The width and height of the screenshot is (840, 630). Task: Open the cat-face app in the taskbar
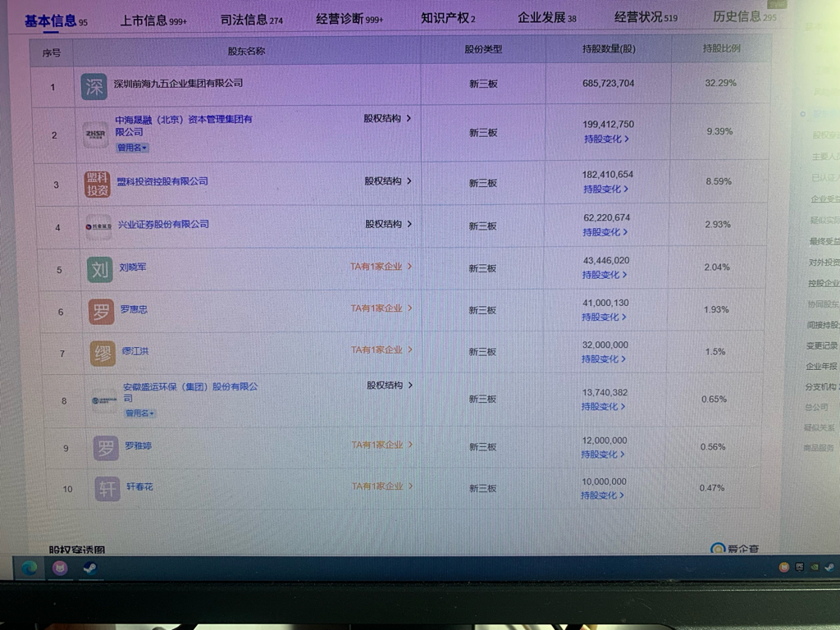60,568
